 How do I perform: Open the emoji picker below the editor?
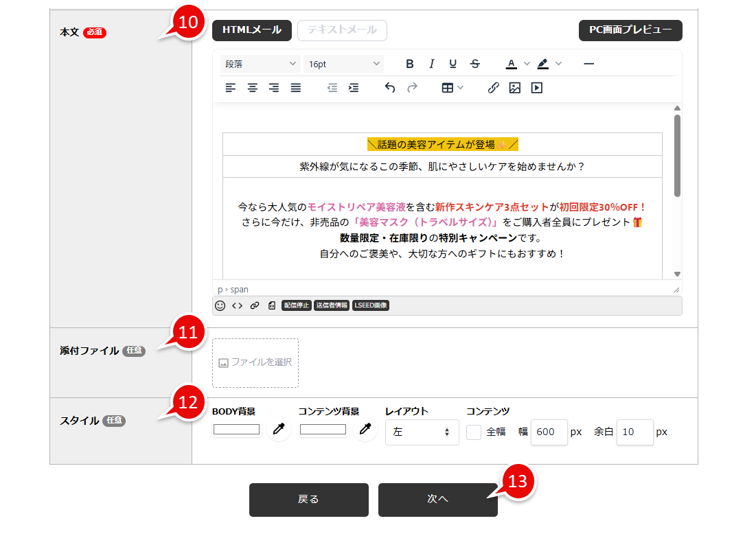218,305
